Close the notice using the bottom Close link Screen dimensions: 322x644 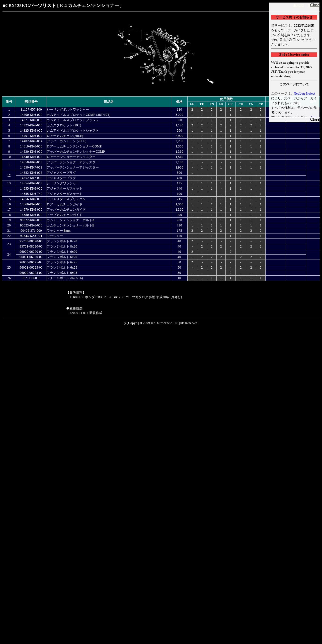pyautogui.click(x=314, y=119)
